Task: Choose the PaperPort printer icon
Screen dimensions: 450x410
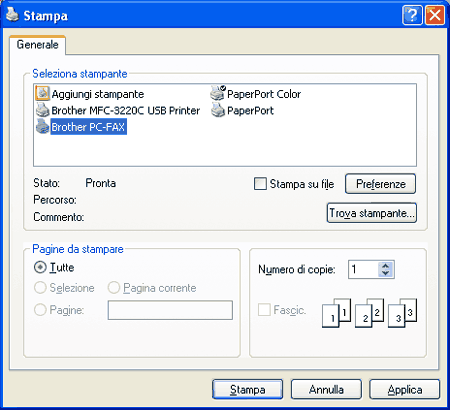Action: [x=218, y=110]
